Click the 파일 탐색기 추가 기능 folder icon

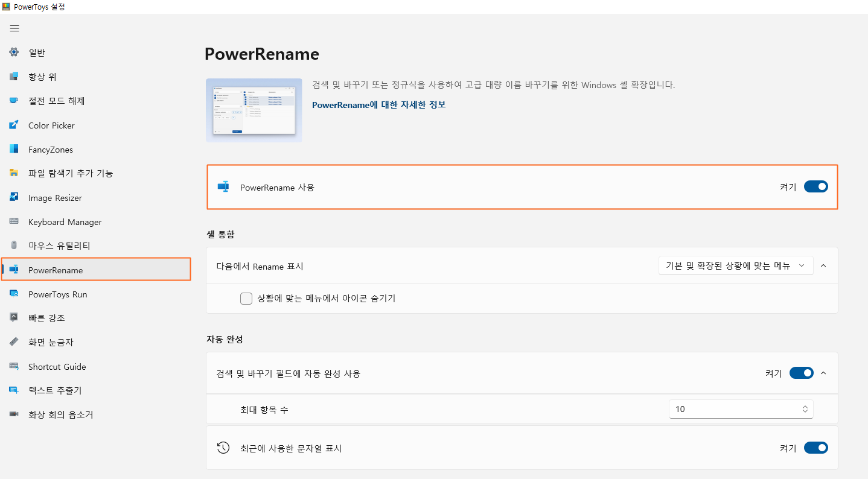pos(14,173)
